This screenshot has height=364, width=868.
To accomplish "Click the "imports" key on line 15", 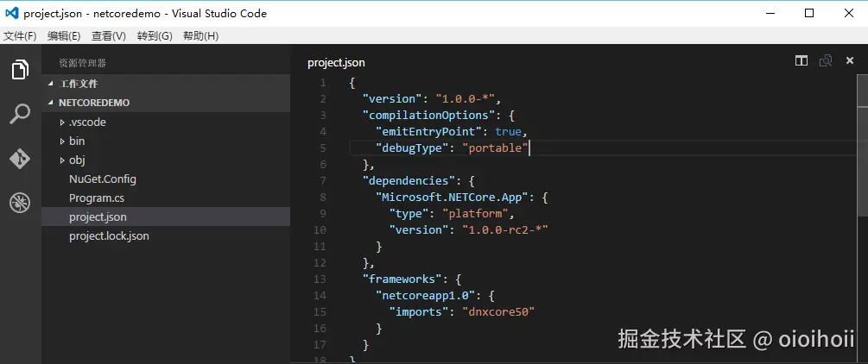I will pos(419,312).
